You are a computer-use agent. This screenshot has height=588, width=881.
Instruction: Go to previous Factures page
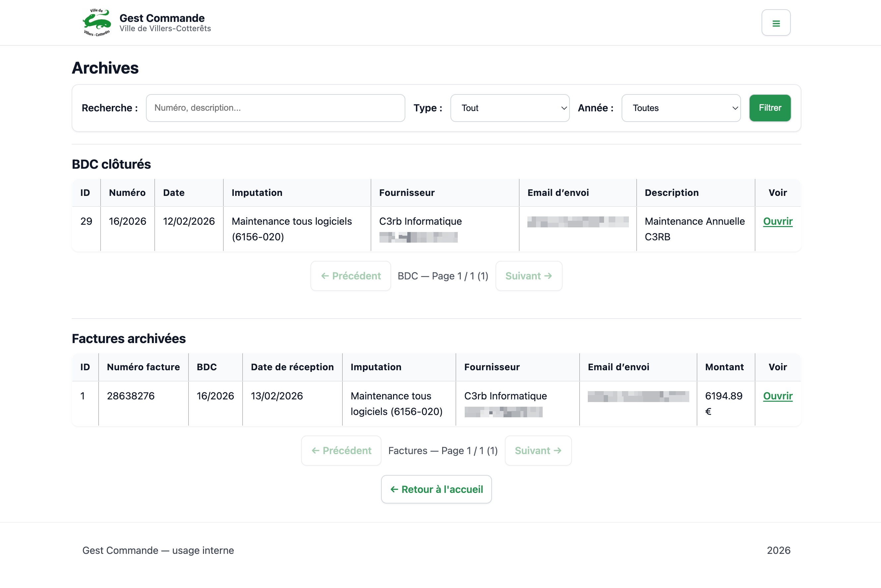tap(341, 450)
